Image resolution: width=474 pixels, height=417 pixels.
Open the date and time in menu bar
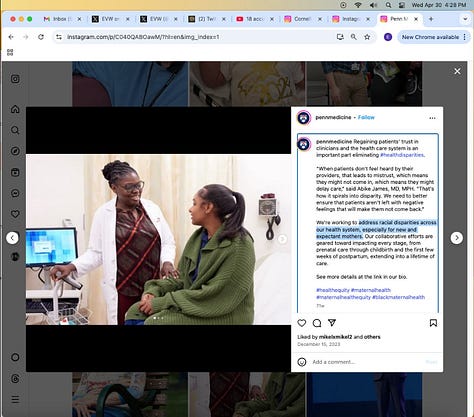(x=438, y=5)
